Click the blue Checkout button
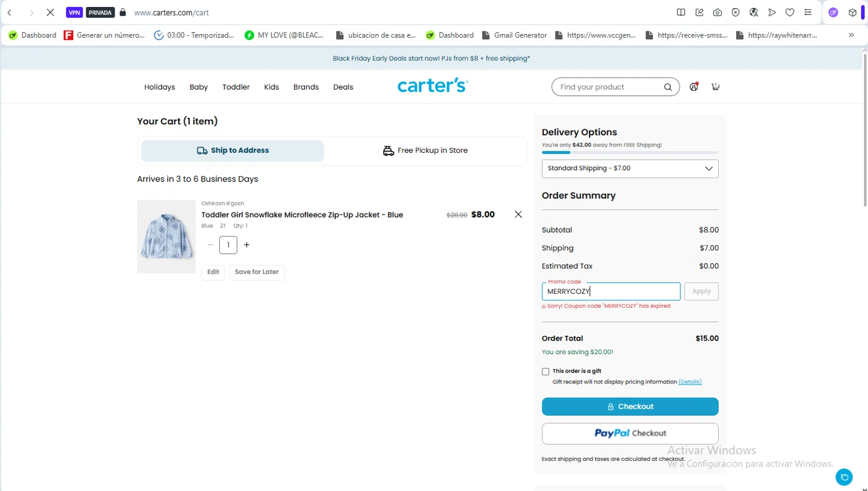 click(630, 407)
